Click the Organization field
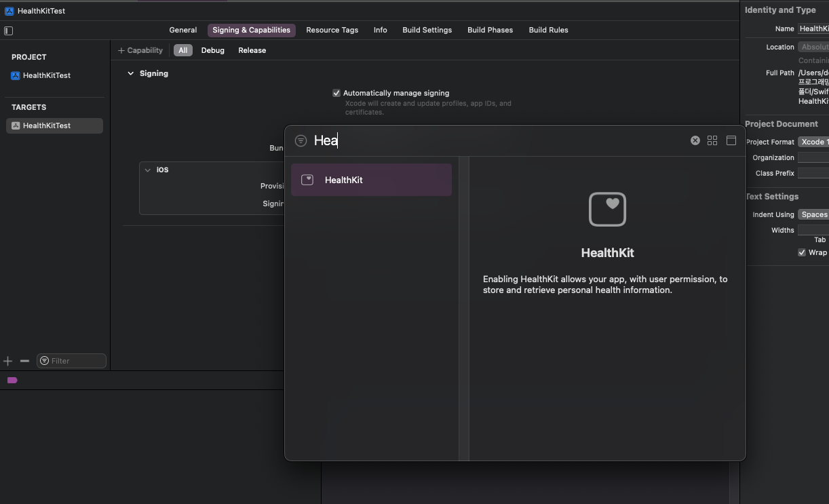 pyautogui.click(x=813, y=157)
